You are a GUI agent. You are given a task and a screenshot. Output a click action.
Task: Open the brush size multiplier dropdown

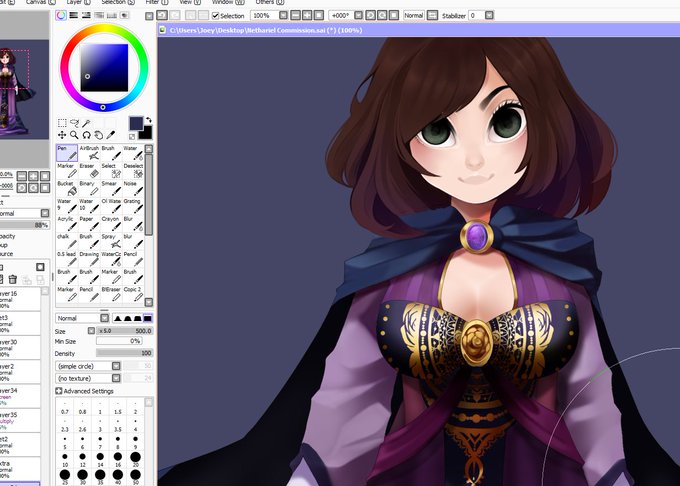(x=91, y=331)
